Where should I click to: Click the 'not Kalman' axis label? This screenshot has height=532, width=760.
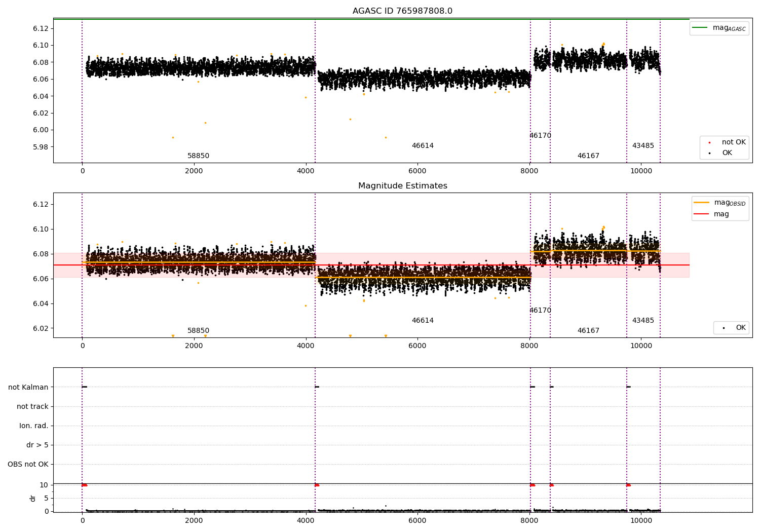click(x=28, y=387)
